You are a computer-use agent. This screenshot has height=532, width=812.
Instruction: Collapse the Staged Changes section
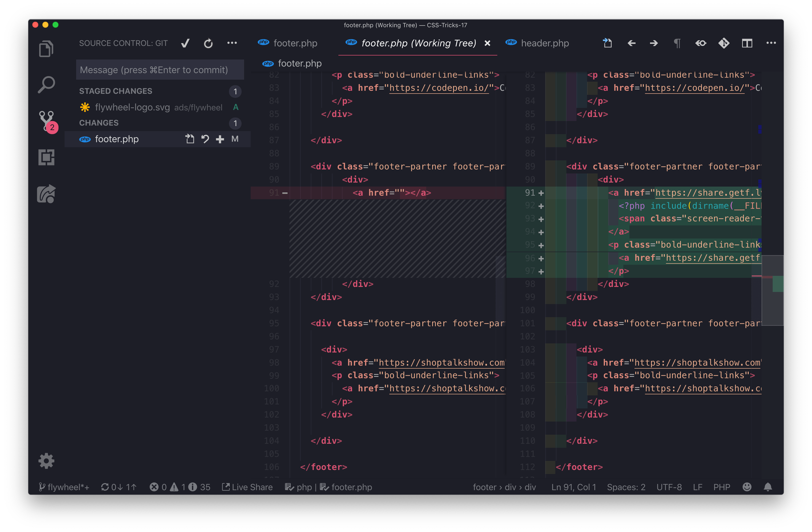[116, 91]
